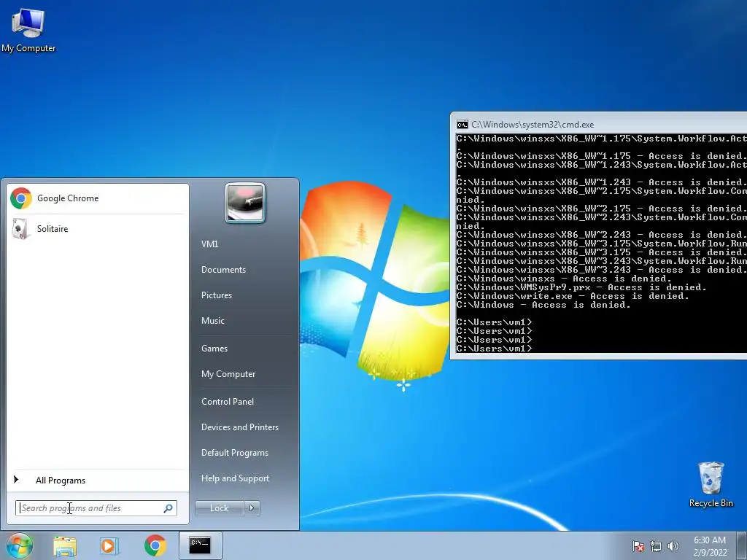The height and width of the screenshot is (560, 747).
Task: Select the cmd.exe taskbar button
Action: [x=200, y=545]
